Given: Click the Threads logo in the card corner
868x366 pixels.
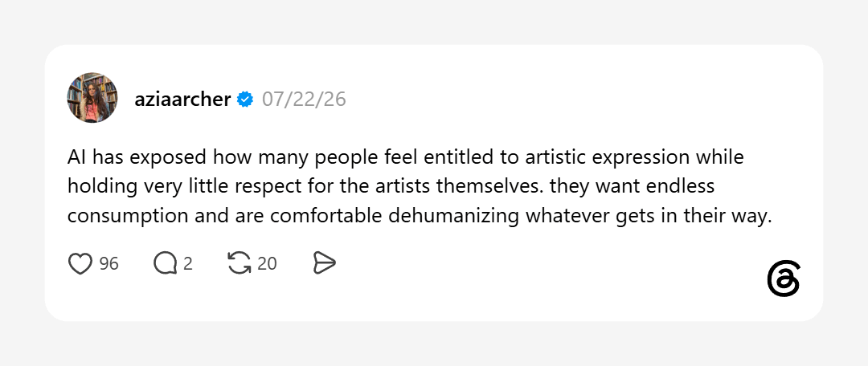Looking at the screenshot, I should point(784,279).
